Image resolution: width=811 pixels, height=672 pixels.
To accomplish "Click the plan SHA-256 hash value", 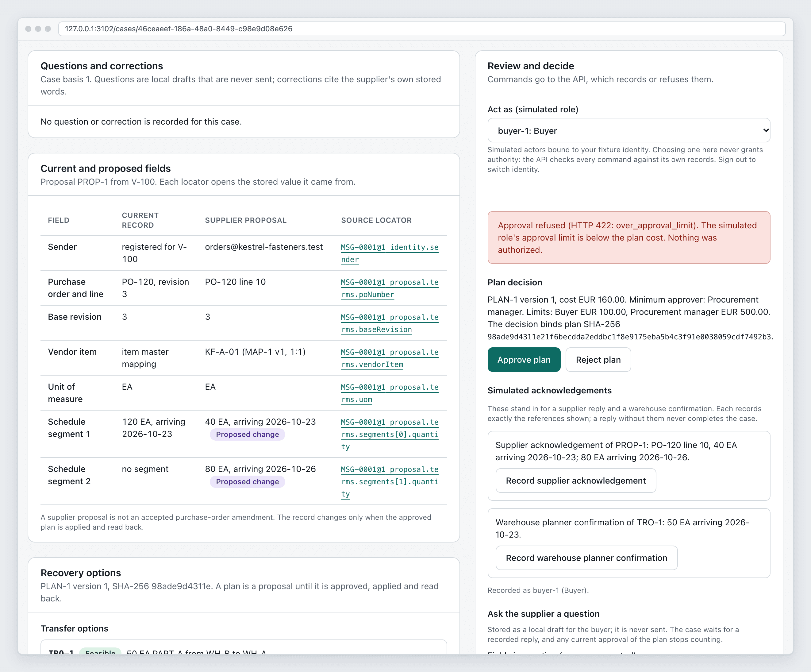I will coord(629,337).
